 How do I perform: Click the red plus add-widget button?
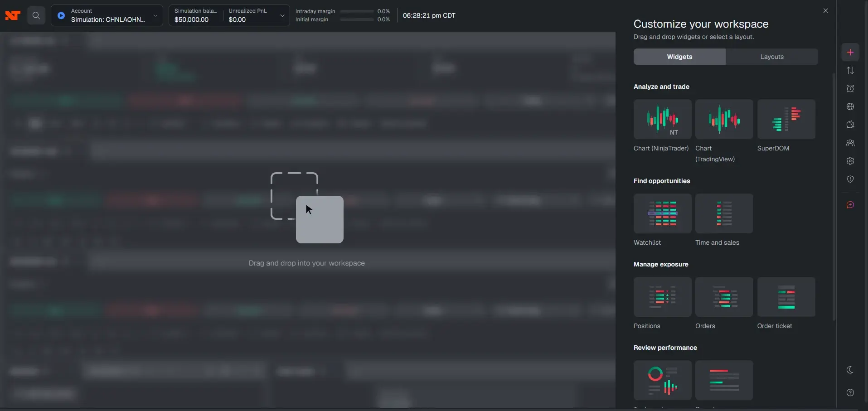[850, 52]
